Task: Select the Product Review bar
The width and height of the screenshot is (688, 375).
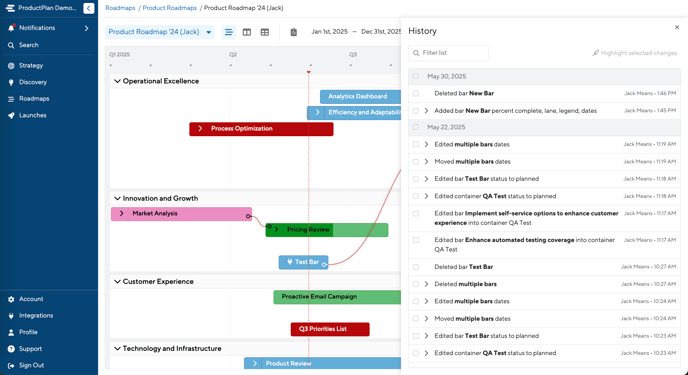Action: [322, 363]
